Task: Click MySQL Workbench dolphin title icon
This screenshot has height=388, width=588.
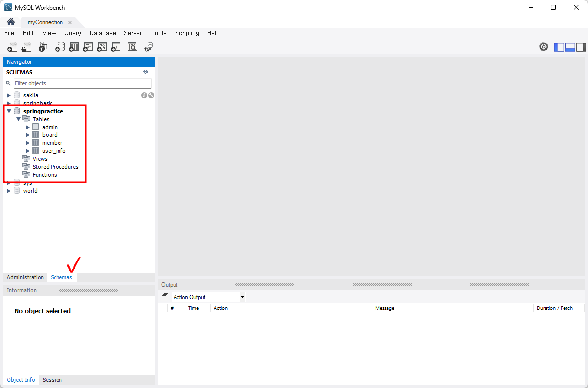Action: pos(8,7)
